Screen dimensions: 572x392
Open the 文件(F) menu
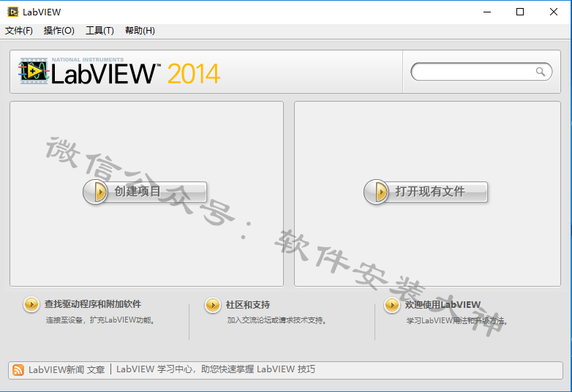18,31
